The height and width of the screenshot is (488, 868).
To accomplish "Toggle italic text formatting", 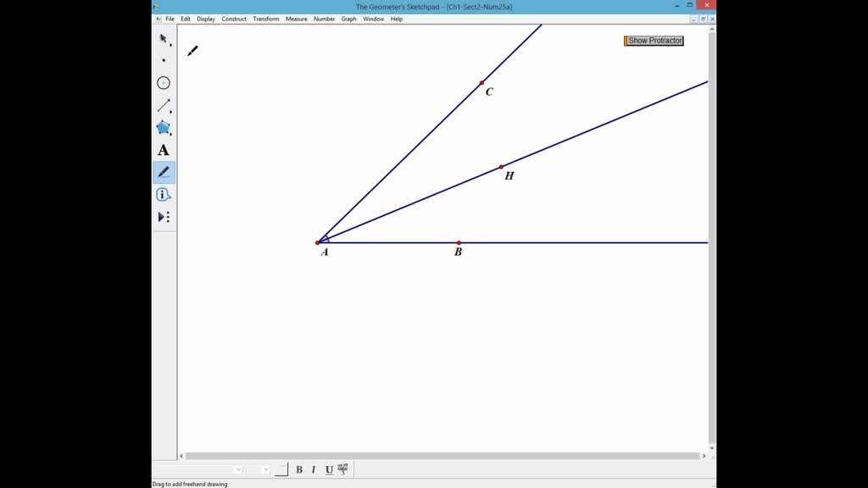I will [313, 469].
